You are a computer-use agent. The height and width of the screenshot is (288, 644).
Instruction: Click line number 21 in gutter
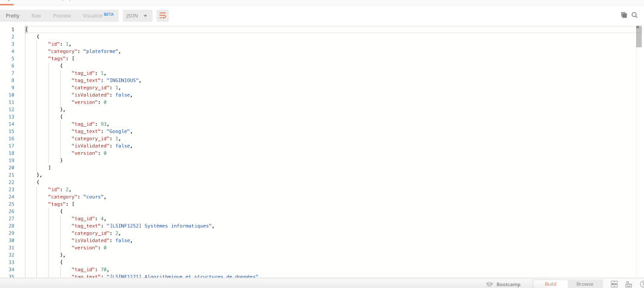pos(12,175)
